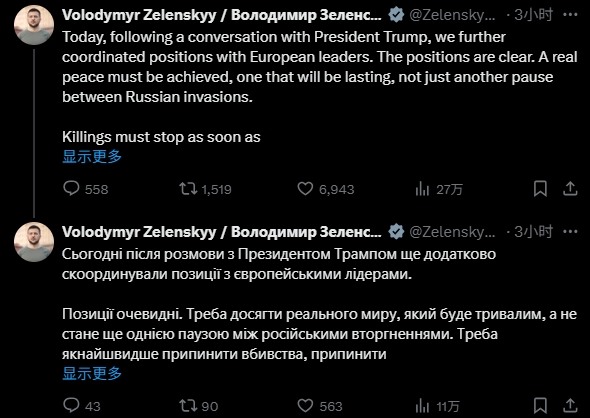Bookmark the Ukrainian-language tweet
The height and width of the screenshot is (418, 590).
pos(540,406)
